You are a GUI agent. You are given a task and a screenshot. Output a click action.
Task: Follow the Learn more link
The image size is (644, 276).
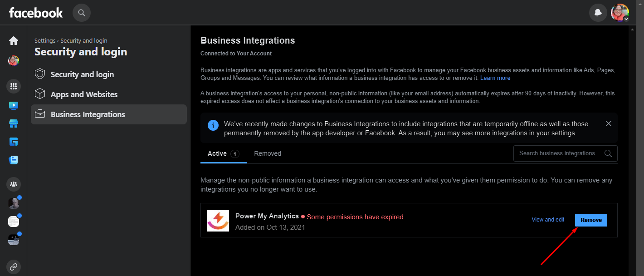pyautogui.click(x=495, y=78)
